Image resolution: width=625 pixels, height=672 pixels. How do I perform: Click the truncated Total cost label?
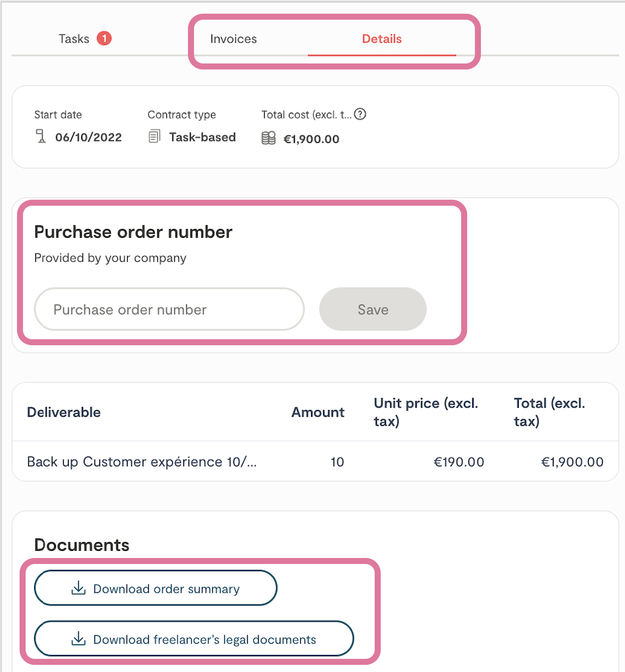click(x=306, y=115)
